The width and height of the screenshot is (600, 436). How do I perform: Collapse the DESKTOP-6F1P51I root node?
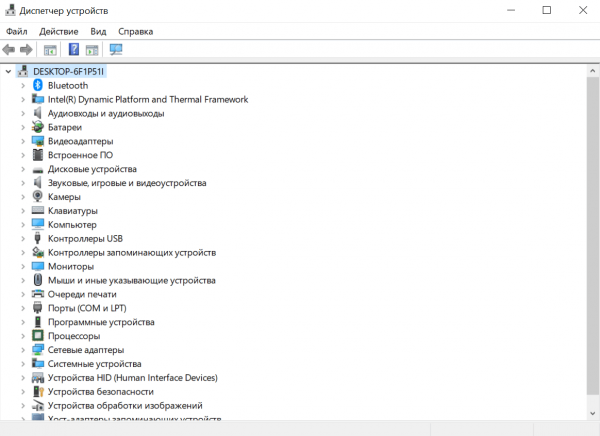coord(8,72)
